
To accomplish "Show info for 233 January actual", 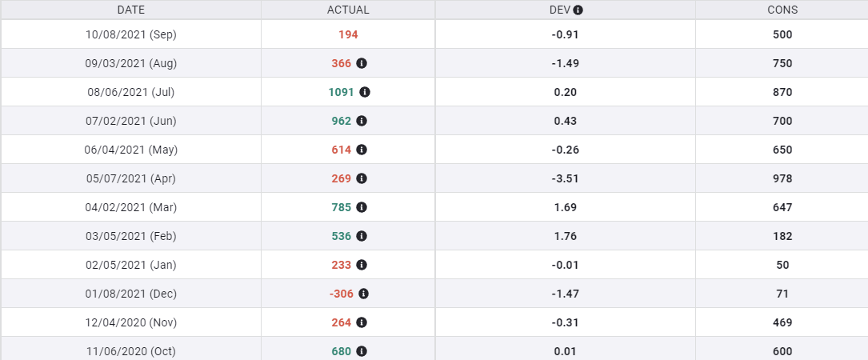I will click(x=362, y=265).
